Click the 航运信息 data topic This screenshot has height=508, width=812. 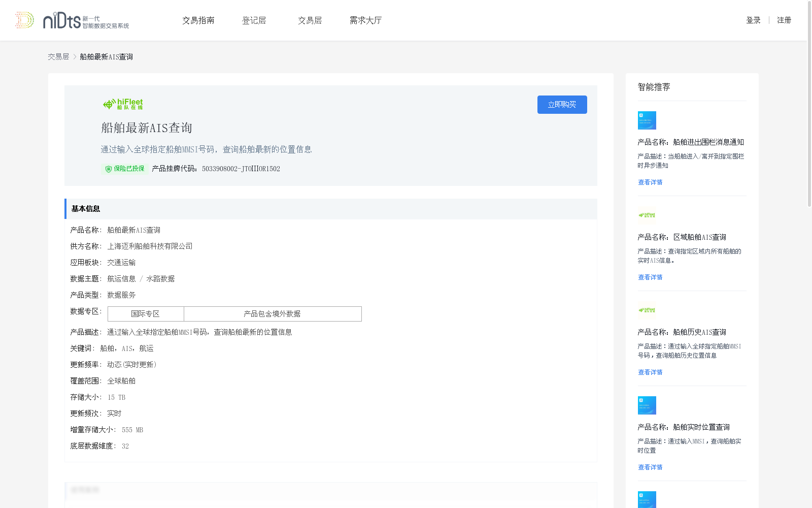pos(121,279)
